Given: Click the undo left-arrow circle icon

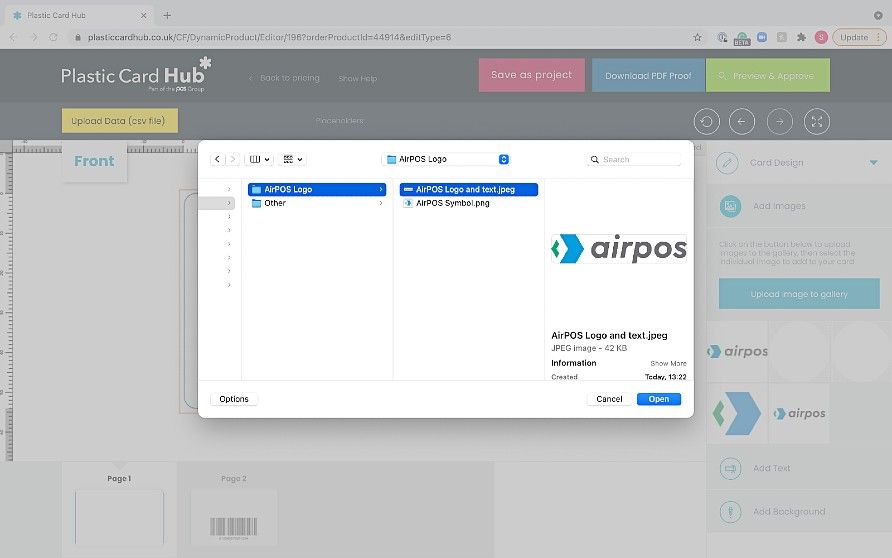Looking at the screenshot, I should (742, 122).
